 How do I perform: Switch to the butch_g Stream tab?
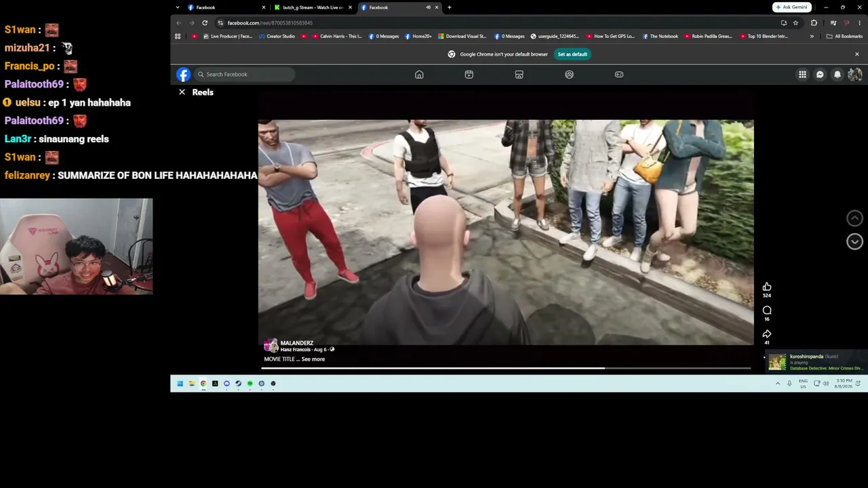point(313,7)
